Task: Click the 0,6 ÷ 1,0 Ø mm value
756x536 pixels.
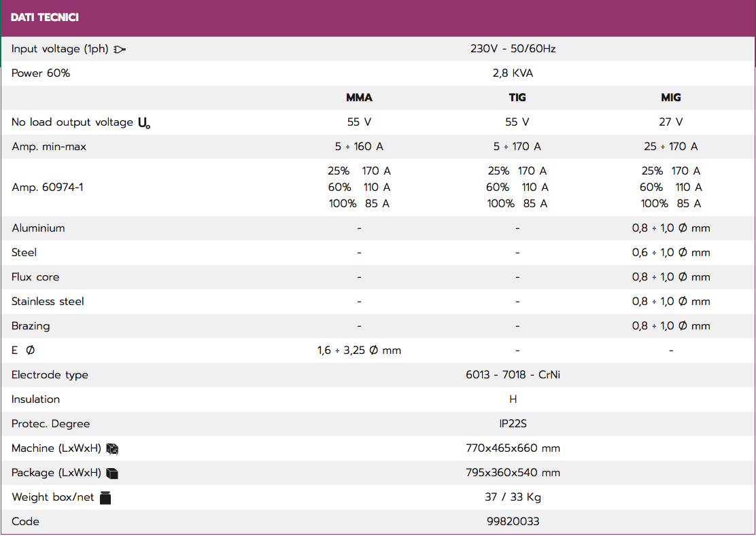Action: point(670,252)
